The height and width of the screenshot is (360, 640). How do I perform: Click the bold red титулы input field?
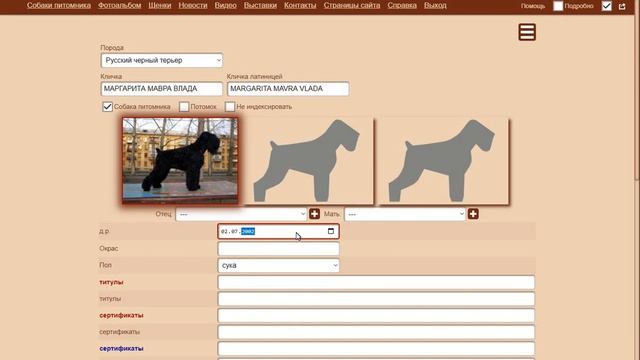click(x=376, y=282)
